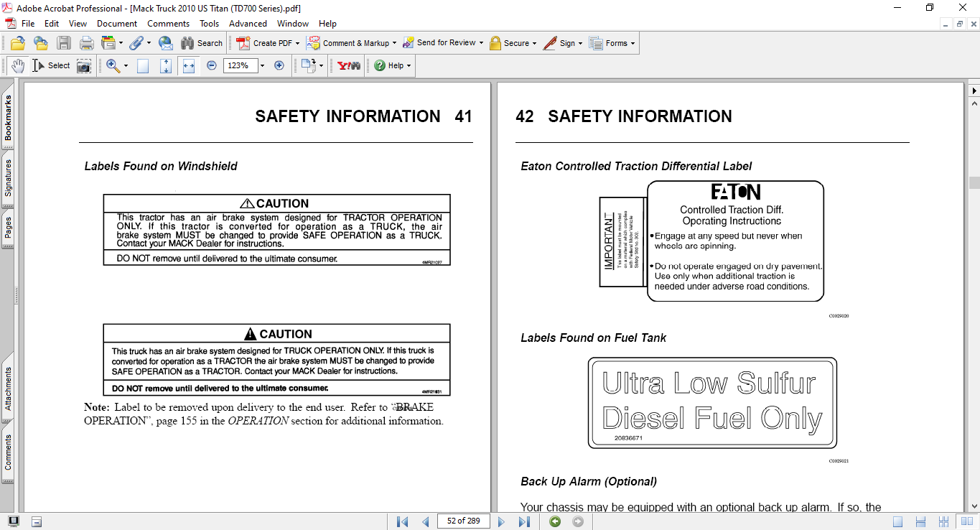This screenshot has height=530, width=980.
Task: Go to the first page
Action: tap(403, 521)
